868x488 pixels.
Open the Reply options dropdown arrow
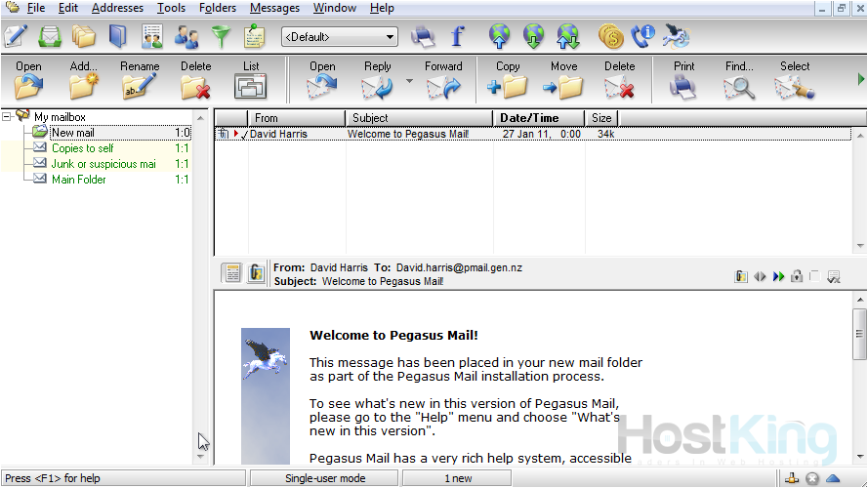pos(409,81)
